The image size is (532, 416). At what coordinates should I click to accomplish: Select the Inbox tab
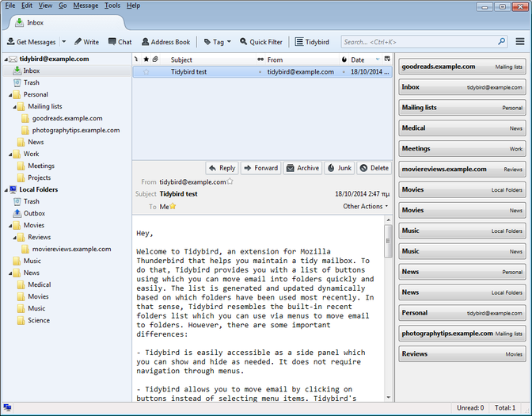coord(66,22)
